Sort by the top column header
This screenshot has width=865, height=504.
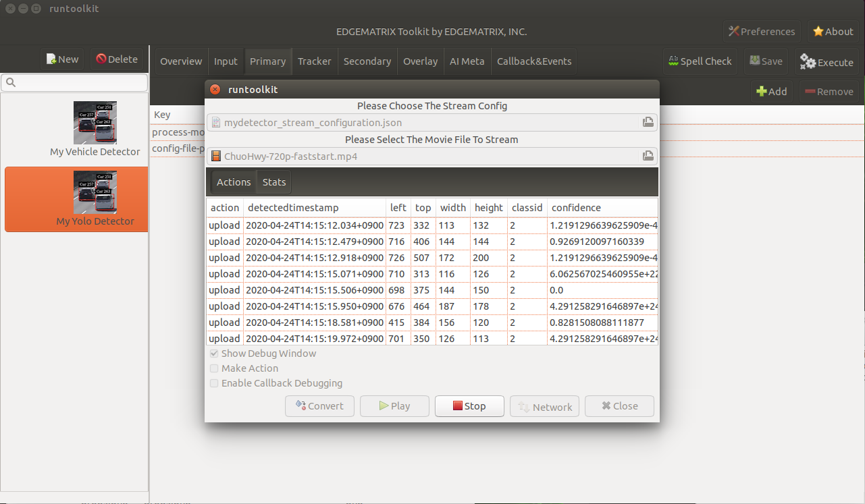423,208
